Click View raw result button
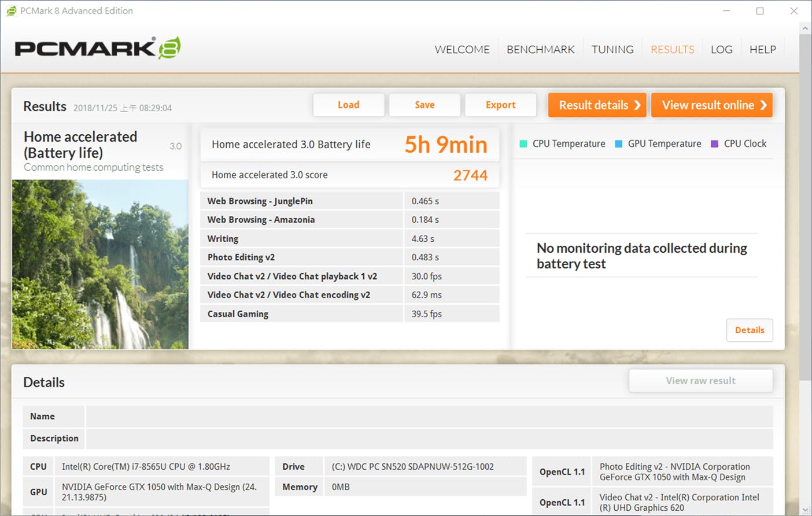 tap(700, 381)
